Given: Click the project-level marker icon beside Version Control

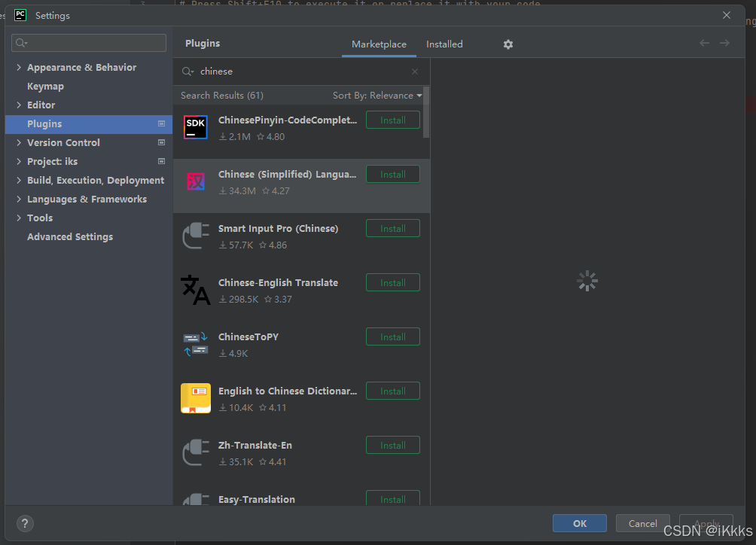Looking at the screenshot, I should point(162,142).
